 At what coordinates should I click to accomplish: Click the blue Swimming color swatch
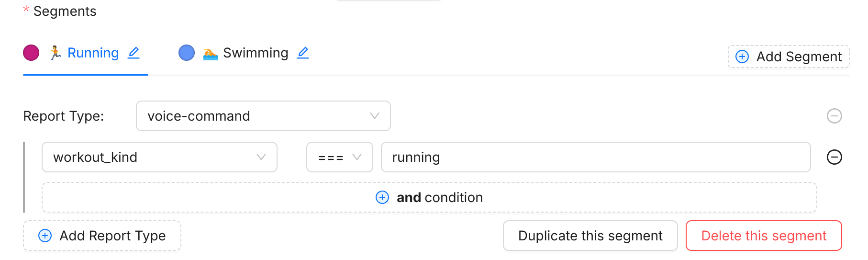pyautogui.click(x=187, y=53)
